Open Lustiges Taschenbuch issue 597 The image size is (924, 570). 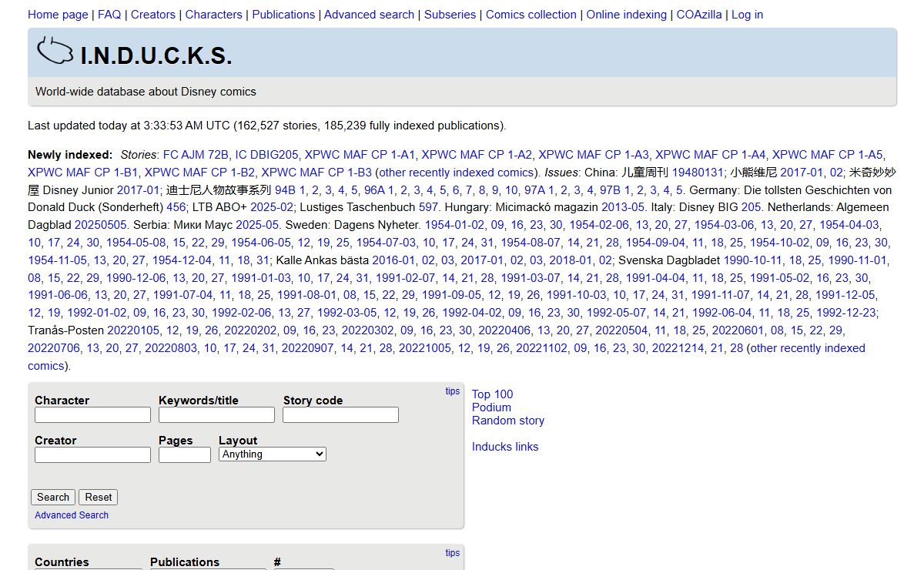(428, 207)
